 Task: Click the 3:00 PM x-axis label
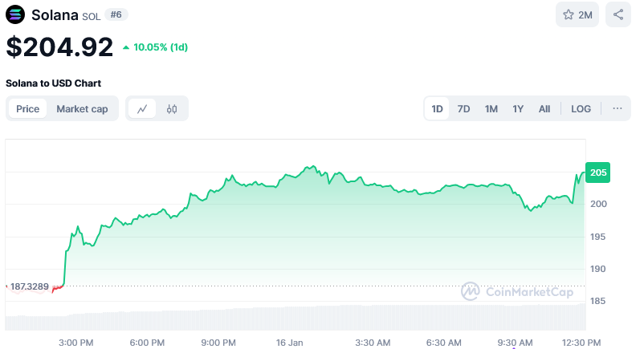pyautogui.click(x=76, y=343)
